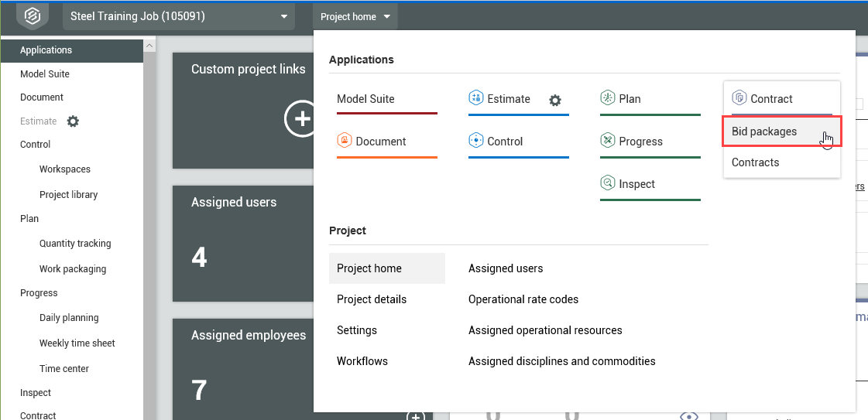Open Project details link
The image size is (868, 420).
371,299
